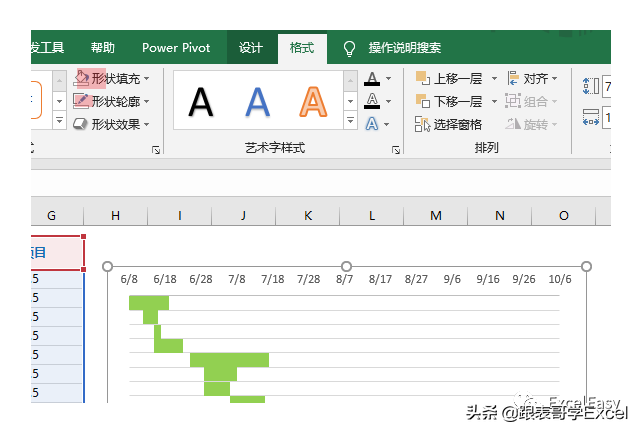
Task: Apply the black WordArt style A
Action: coord(200,102)
